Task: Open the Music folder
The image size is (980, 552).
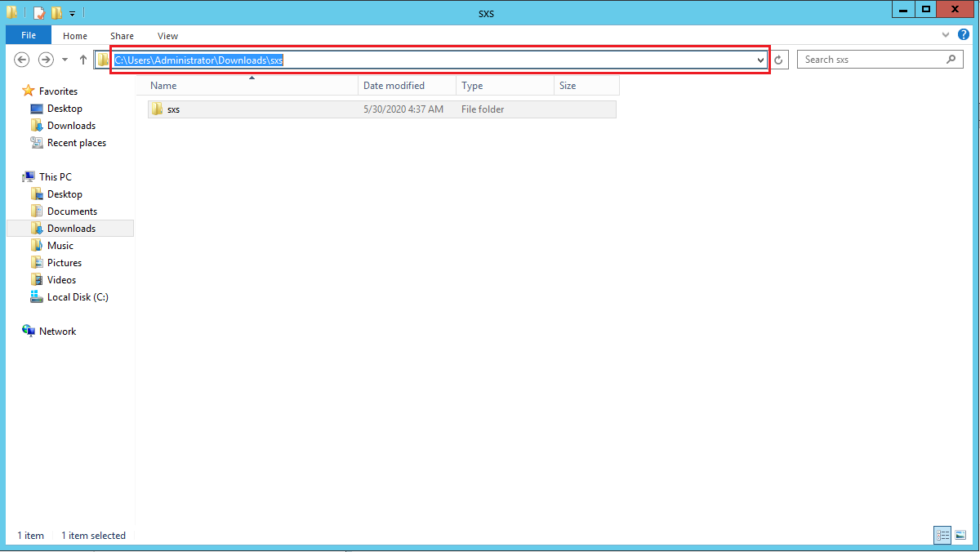Action: pyautogui.click(x=60, y=246)
